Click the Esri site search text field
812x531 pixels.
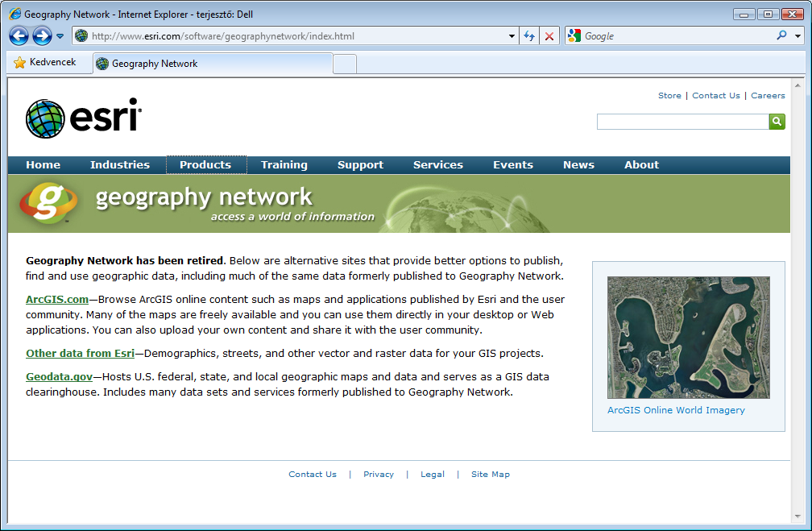coord(683,122)
